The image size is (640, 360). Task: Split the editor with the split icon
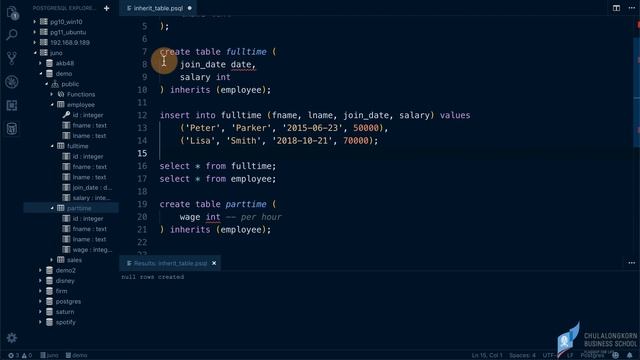pos(616,8)
